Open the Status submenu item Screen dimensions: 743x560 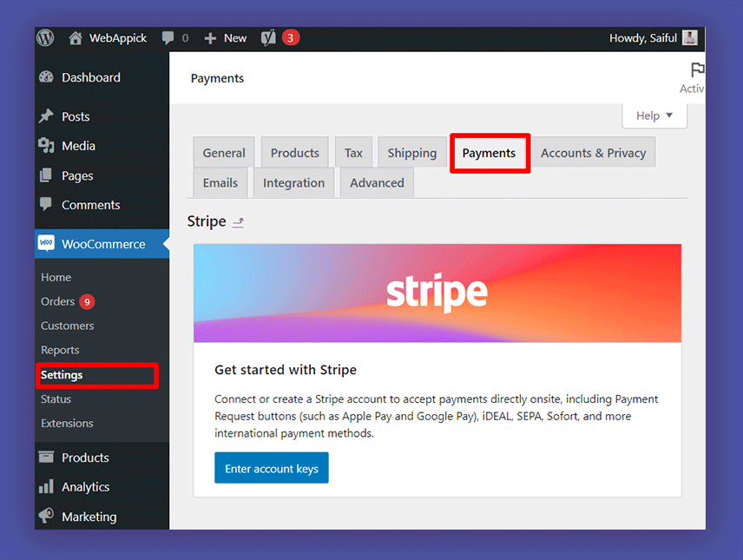(56, 399)
